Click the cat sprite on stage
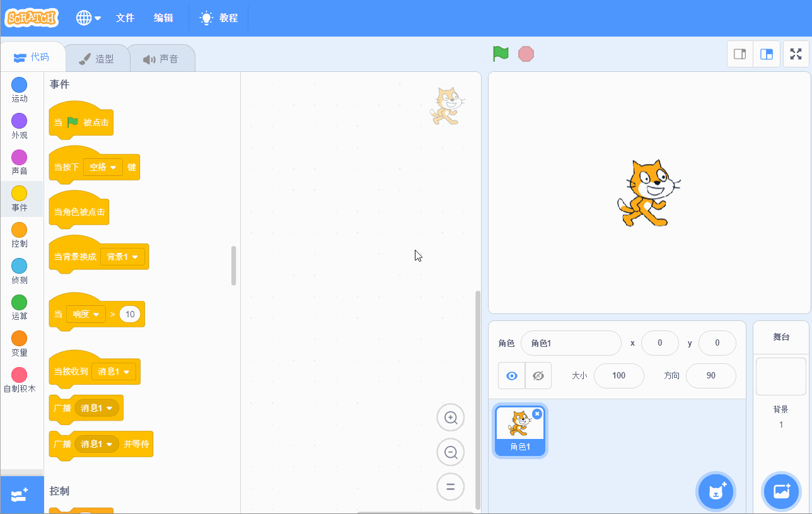The image size is (812, 514). tap(648, 193)
